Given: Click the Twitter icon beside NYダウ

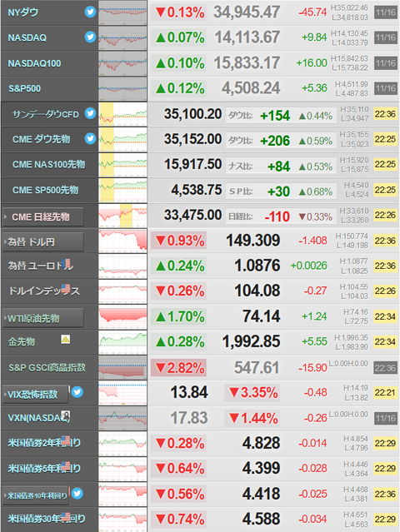Looking at the screenshot, I should click(x=90, y=12).
